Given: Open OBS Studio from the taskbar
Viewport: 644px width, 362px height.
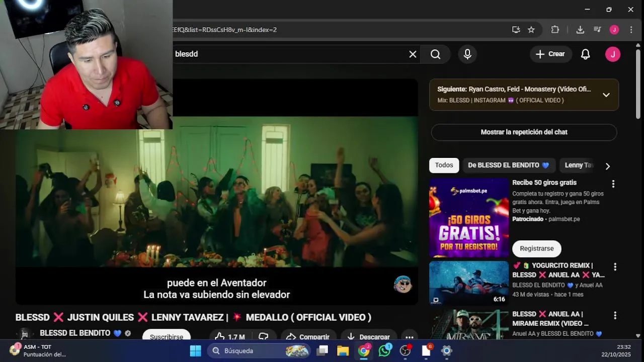Looking at the screenshot, I should (406, 350).
